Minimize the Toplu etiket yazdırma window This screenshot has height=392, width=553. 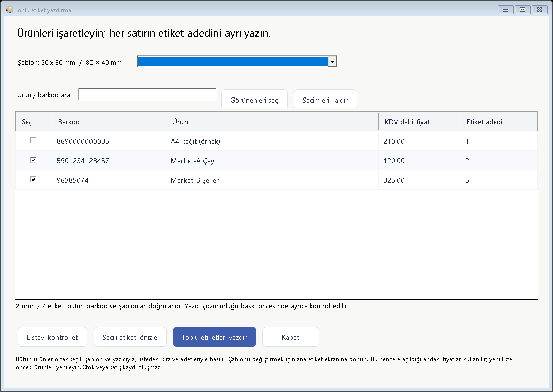(505, 10)
